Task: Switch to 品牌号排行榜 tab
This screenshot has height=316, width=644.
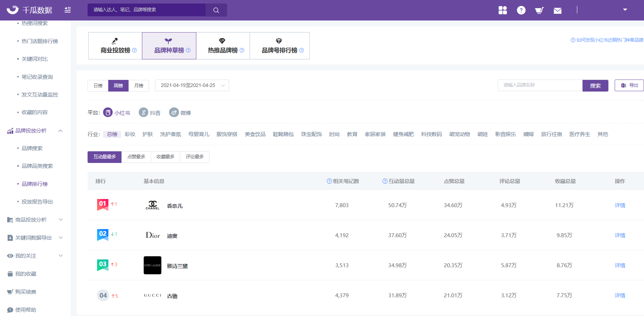Action: (x=280, y=46)
